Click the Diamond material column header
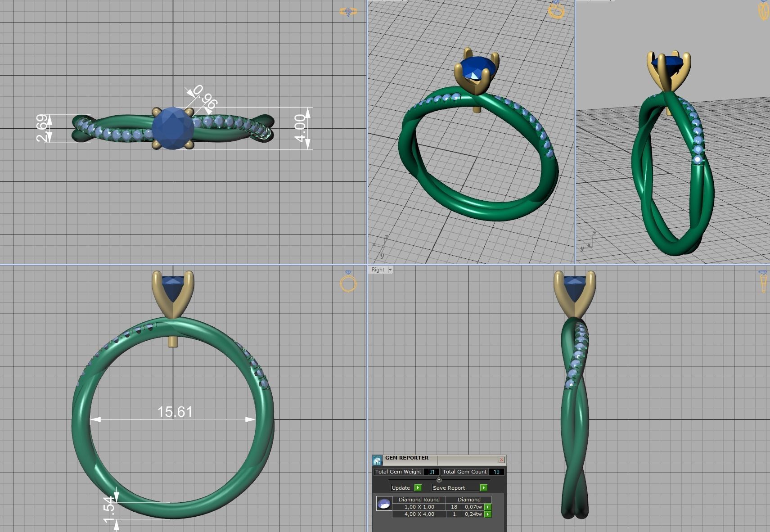Screen dimensions: 770x532 tap(469, 500)
